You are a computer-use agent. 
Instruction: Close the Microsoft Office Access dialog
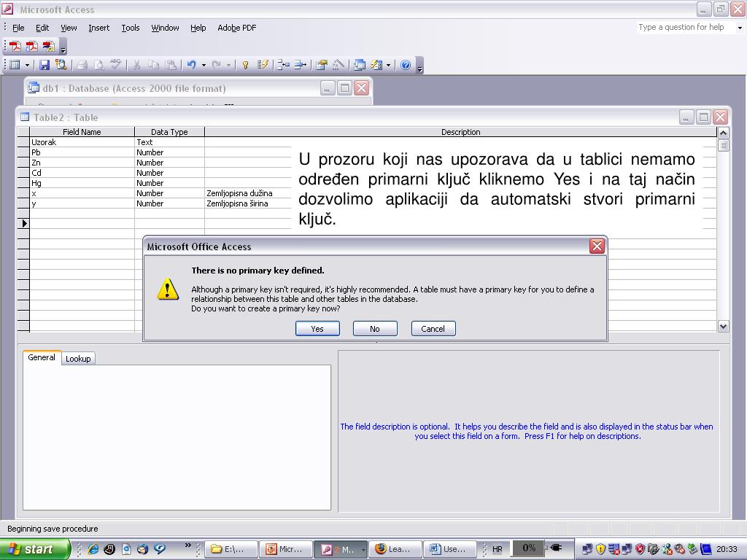(597, 246)
